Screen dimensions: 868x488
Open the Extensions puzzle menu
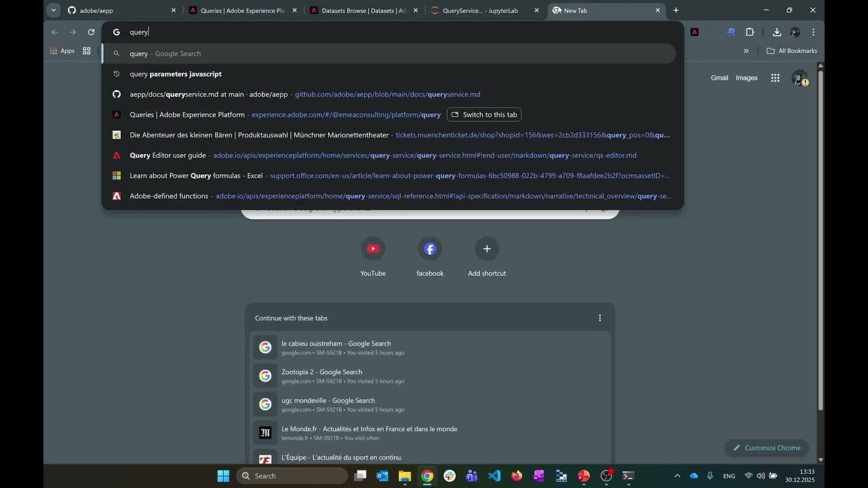pyautogui.click(x=749, y=32)
